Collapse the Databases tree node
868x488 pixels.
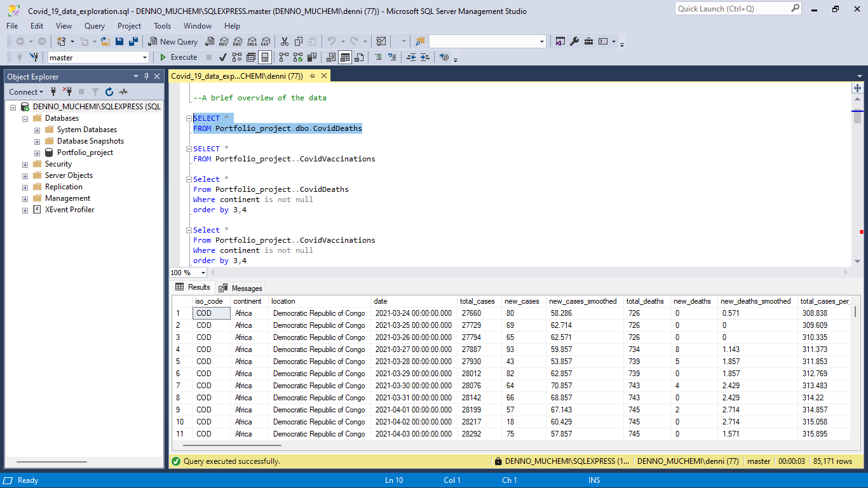[25, 118]
